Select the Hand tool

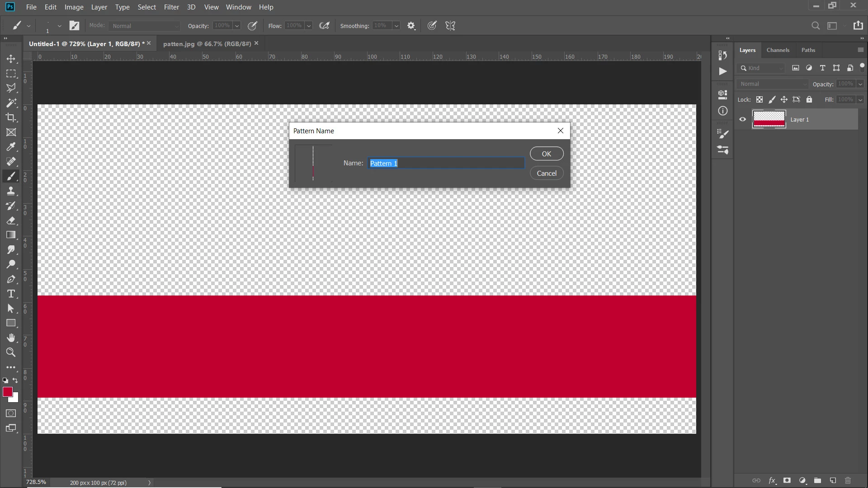[x=11, y=338]
